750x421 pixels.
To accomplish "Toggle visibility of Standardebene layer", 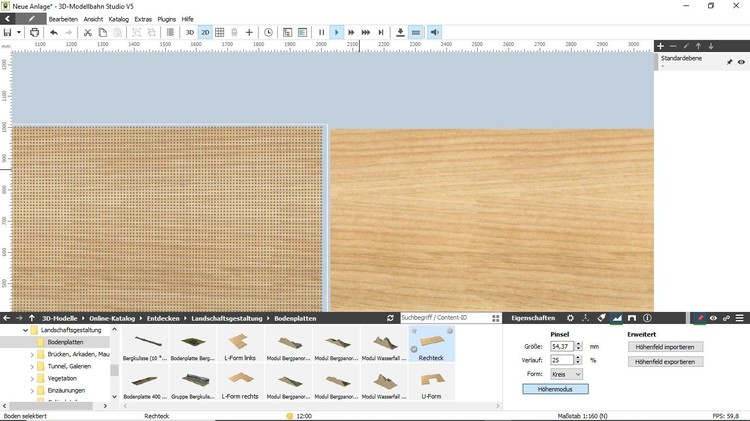I will [x=741, y=62].
